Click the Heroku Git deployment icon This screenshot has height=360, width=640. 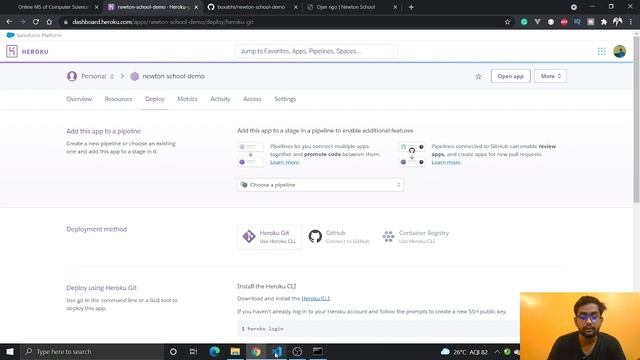(249, 236)
